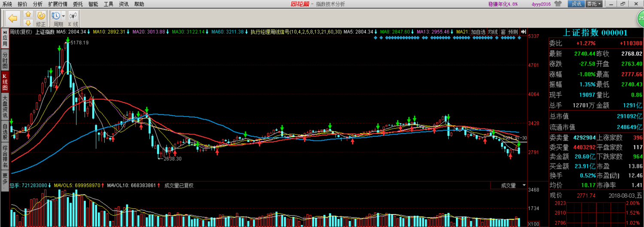Click the 上证指数 label on chart header
Screen dimensions: 644x227
[x=45, y=32]
